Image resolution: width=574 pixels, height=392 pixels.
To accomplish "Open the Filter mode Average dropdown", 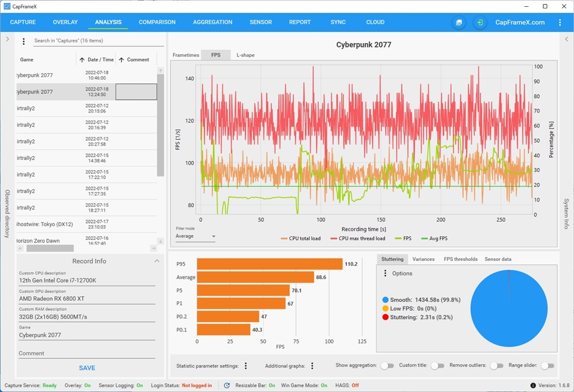I will (195, 236).
